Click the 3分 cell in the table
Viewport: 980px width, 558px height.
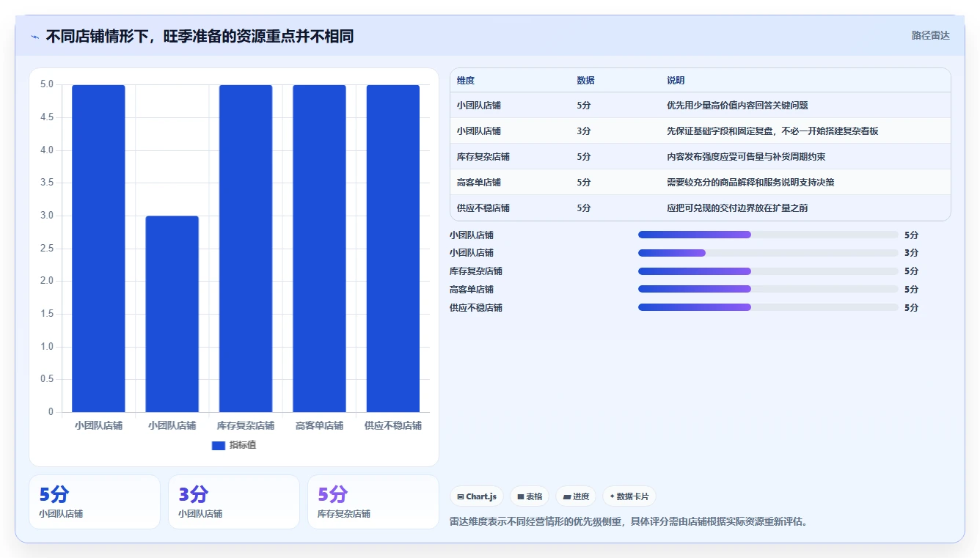pyautogui.click(x=584, y=131)
